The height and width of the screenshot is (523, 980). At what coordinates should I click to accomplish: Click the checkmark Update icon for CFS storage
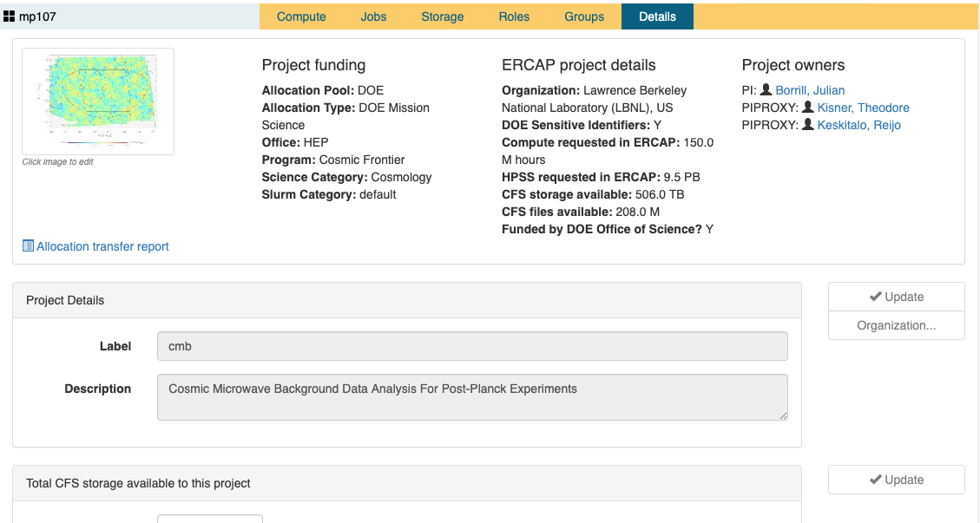(876, 479)
